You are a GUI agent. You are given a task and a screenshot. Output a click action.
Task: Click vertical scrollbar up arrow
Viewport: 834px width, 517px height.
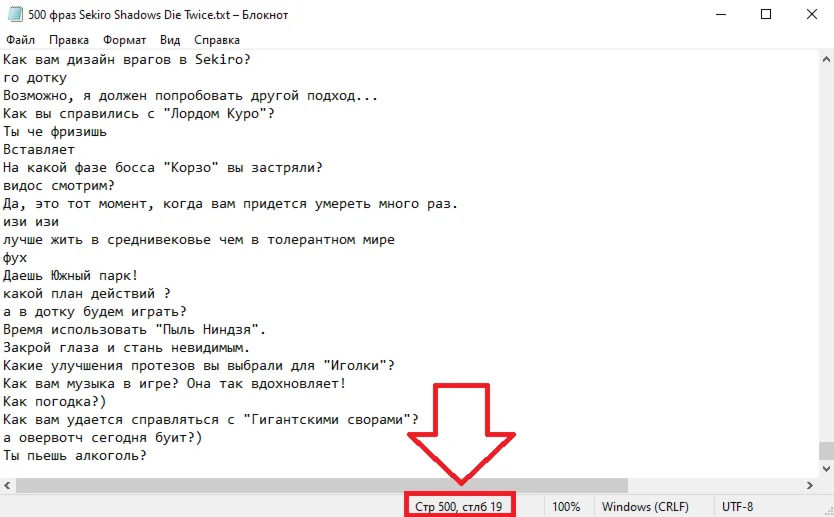coord(826,60)
